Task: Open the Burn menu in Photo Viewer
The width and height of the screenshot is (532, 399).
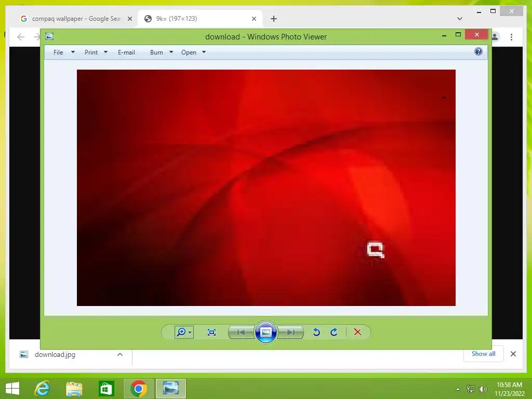Action: (x=156, y=52)
